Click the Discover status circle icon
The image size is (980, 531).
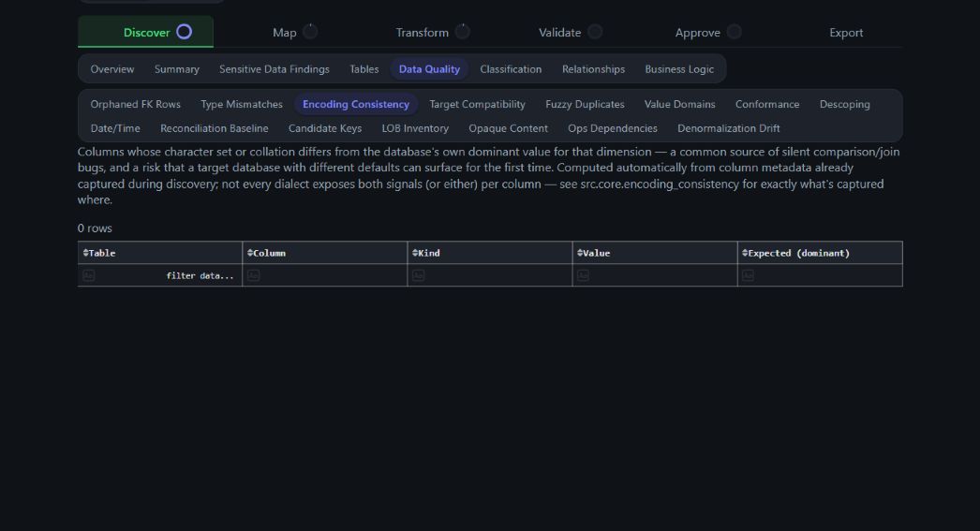[x=184, y=31]
